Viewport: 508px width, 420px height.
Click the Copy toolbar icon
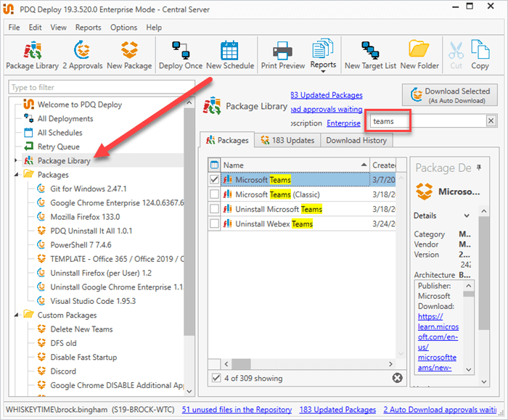click(x=480, y=55)
